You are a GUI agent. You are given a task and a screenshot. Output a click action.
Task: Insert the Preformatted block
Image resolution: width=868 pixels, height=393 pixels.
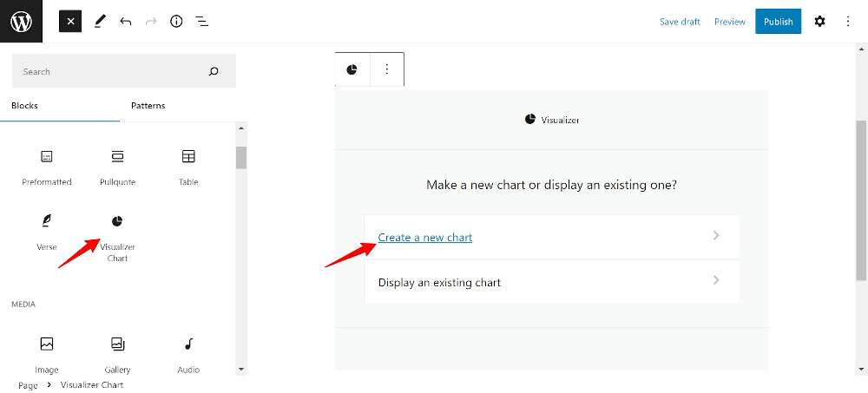[47, 167]
